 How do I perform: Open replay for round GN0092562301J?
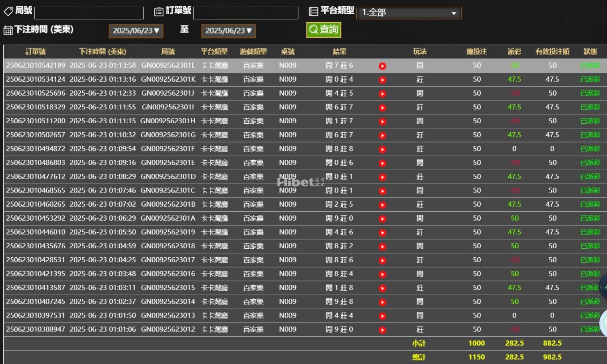pos(382,94)
